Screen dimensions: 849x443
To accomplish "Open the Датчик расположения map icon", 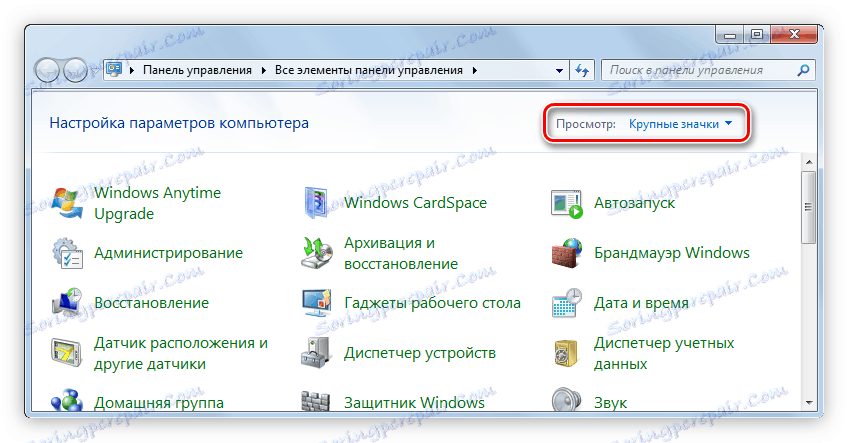I will pyautogui.click(x=67, y=353).
